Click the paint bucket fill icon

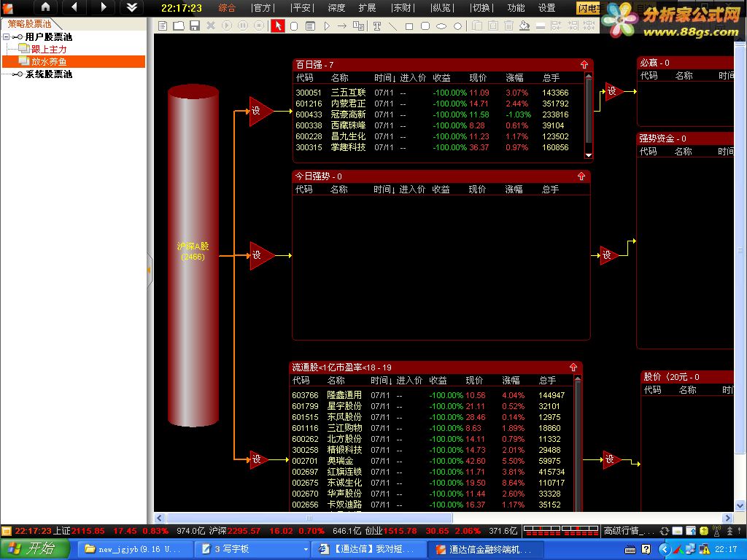[x=524, y=26]
